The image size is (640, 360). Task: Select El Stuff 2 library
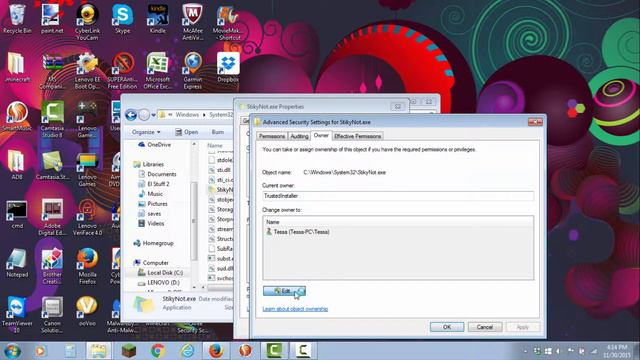[x=153, y=184]
